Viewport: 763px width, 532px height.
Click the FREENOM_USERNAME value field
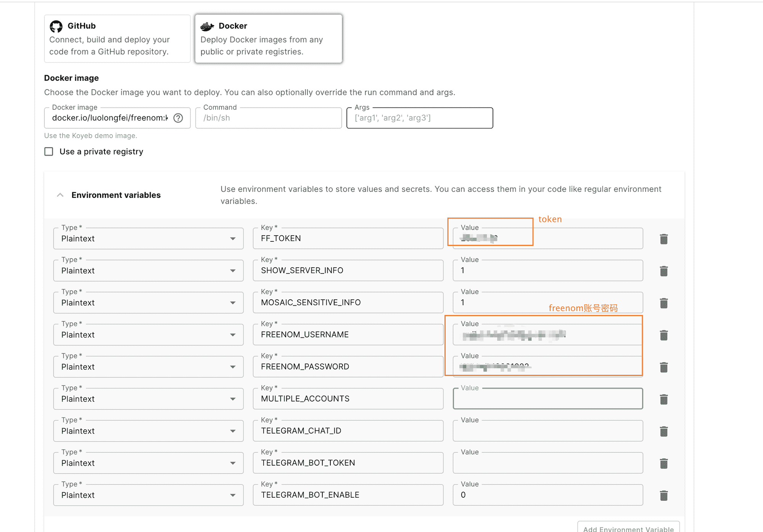tap(548, 334)
